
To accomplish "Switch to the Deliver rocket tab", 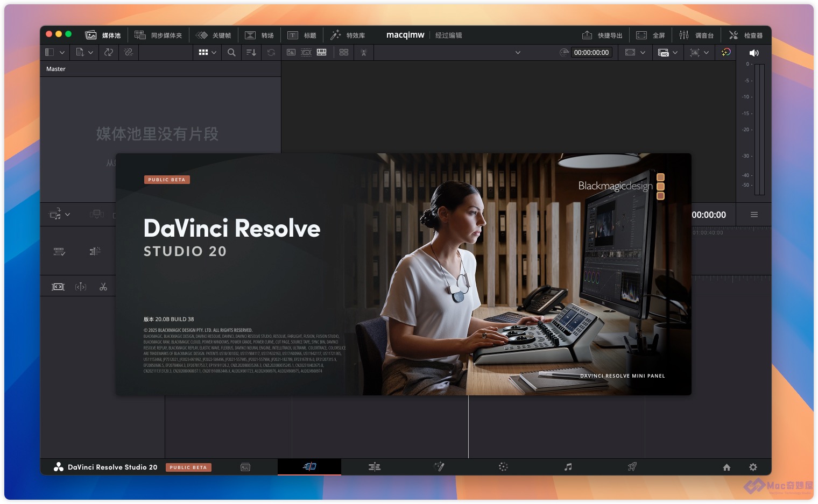I will click(632, 467).
